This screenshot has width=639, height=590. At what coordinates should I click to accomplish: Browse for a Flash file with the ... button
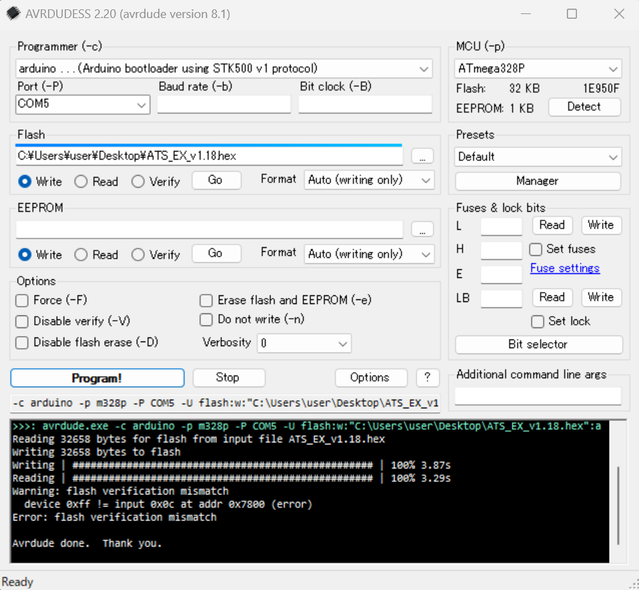click(x=422, y=156)
